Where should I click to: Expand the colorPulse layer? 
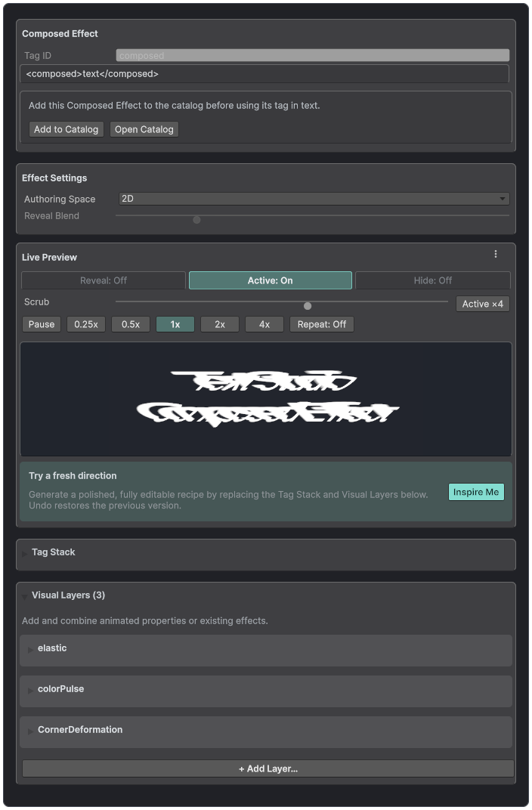click(x=30, y=691)
